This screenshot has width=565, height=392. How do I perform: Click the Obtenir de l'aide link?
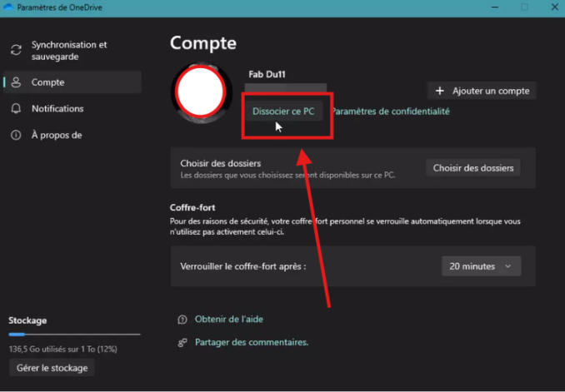pyautogui.click(x=229, y=320)
